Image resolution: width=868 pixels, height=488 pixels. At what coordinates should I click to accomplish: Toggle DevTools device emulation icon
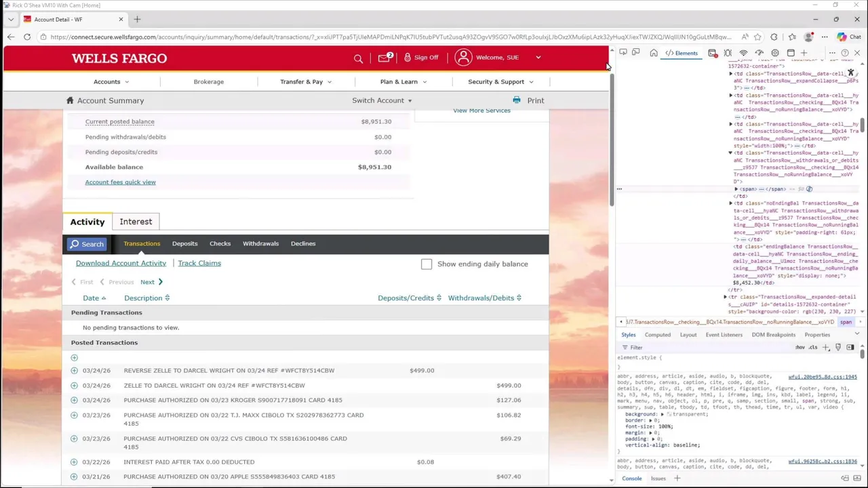(x=636, y=53)
